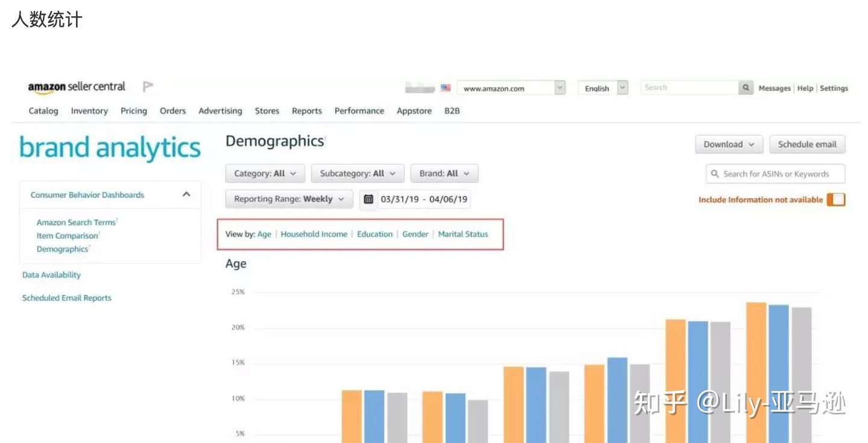Click the Age chart heading
Image resolution: width=868 pixels, height=443 pixels.
click(236, 264)
